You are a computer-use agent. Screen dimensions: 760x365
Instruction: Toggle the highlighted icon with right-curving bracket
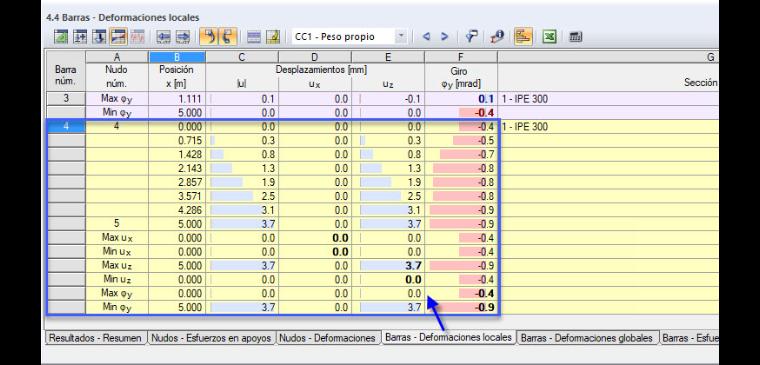[x=227, y=36]
